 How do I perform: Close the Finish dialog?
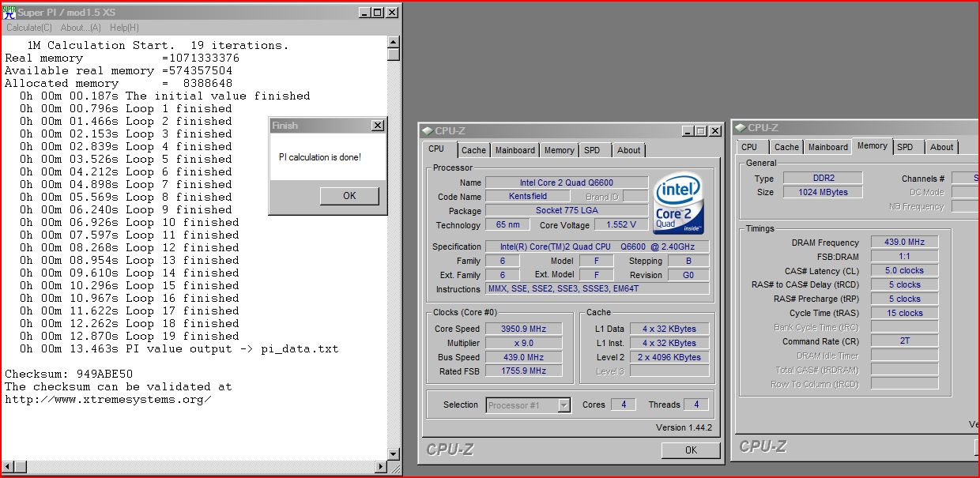pos(378,126)
